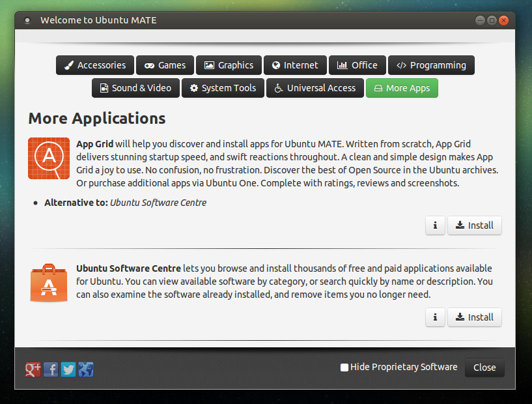View details for Ubuntu Software Centre

point(434,317)
